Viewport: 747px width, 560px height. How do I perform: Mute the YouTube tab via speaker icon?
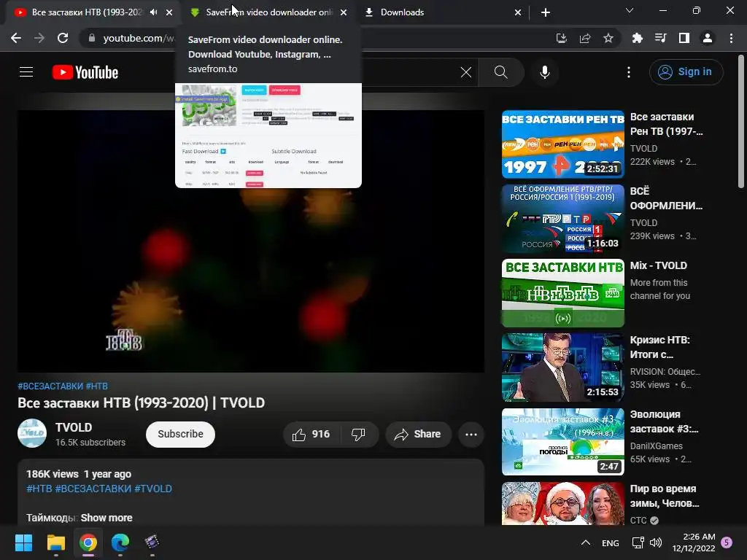(x=153, y=12)
